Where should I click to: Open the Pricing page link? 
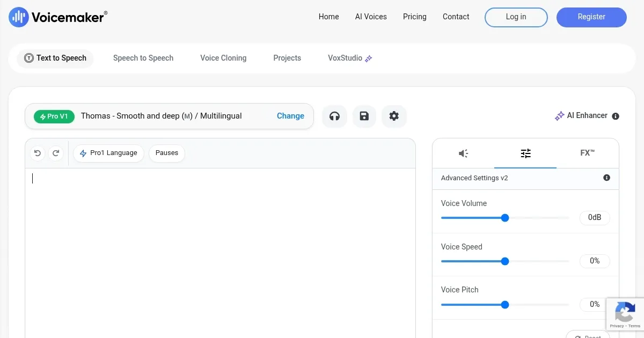coord(414,17)
